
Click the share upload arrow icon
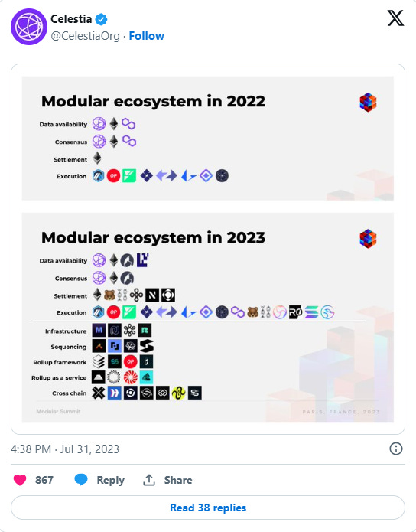coord(149,480)
